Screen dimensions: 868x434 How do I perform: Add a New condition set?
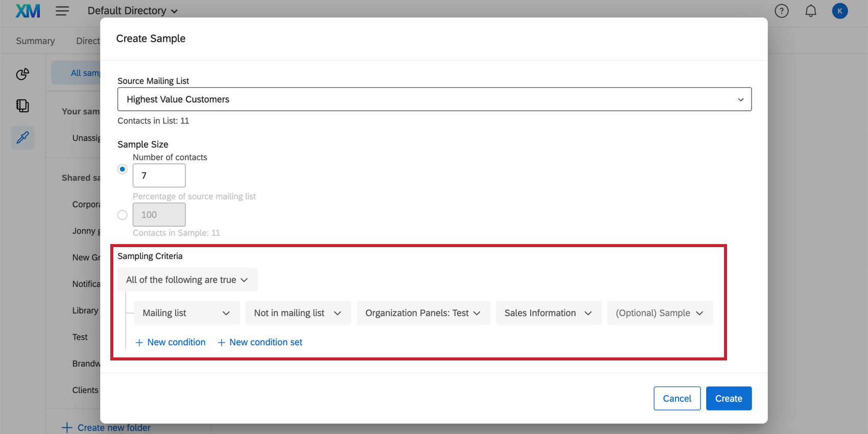(260, 342)
